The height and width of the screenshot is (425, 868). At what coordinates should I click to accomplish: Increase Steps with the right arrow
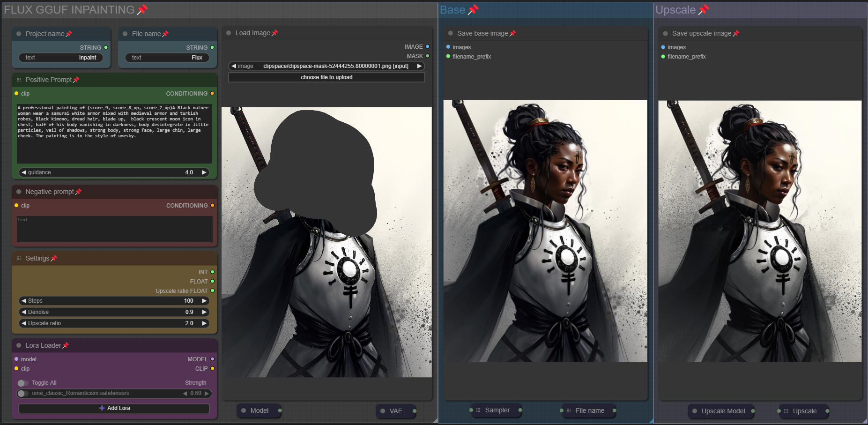tap(204, 301)
